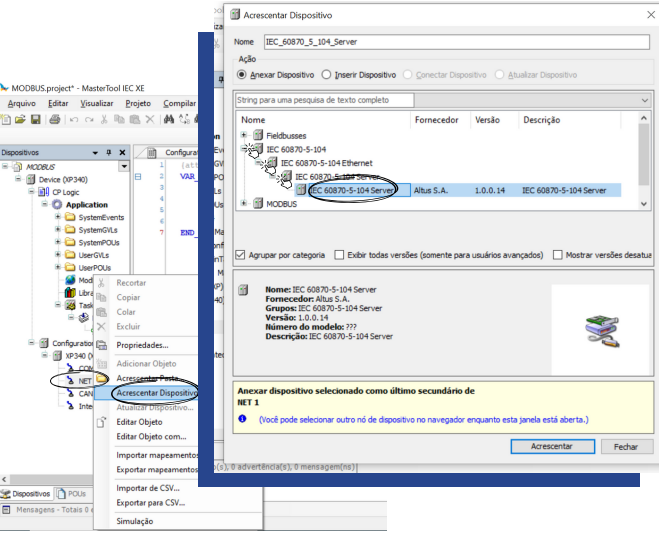Select the Application node icon in tree
This screenshot has width=661, height=543.
tap(57, 204)
